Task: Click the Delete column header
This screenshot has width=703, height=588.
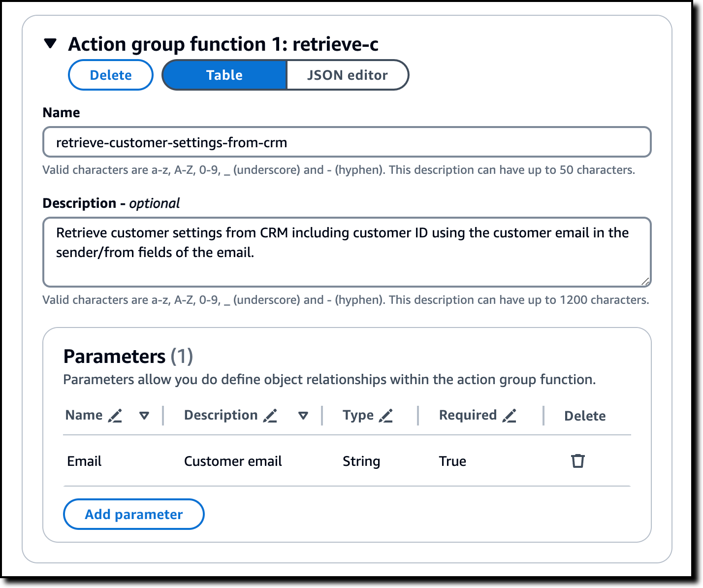Action: coord(585,416)
